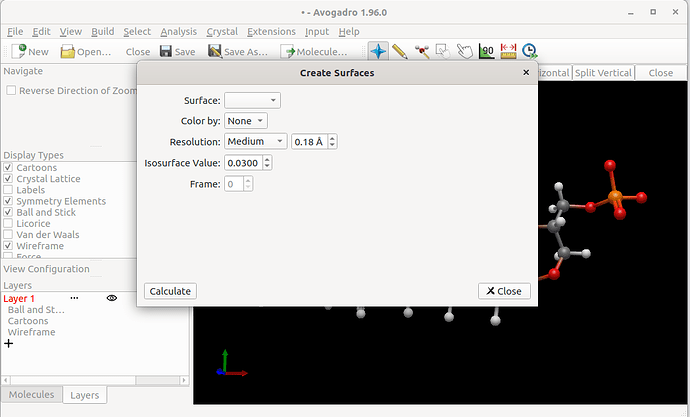Select the distance ruler measure tool

[x=508, y=51]
